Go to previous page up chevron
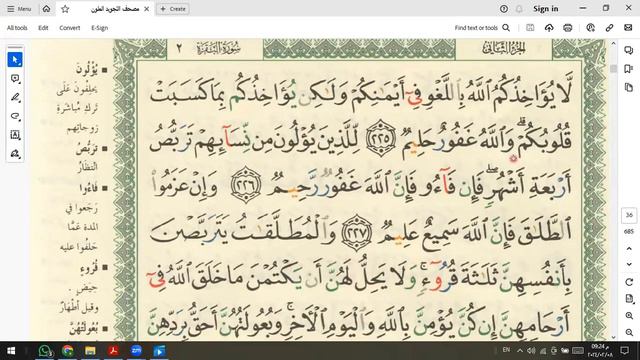Viewport: 640px width, 360px height. 629,249
